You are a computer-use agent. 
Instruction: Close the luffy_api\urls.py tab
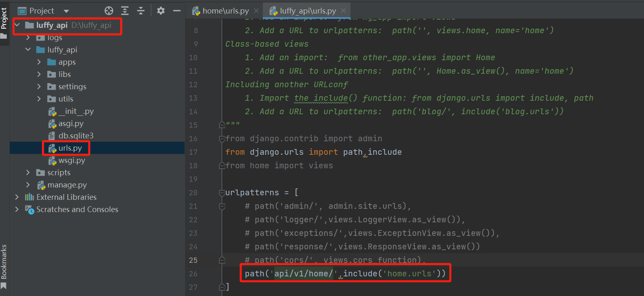point(343,11)
